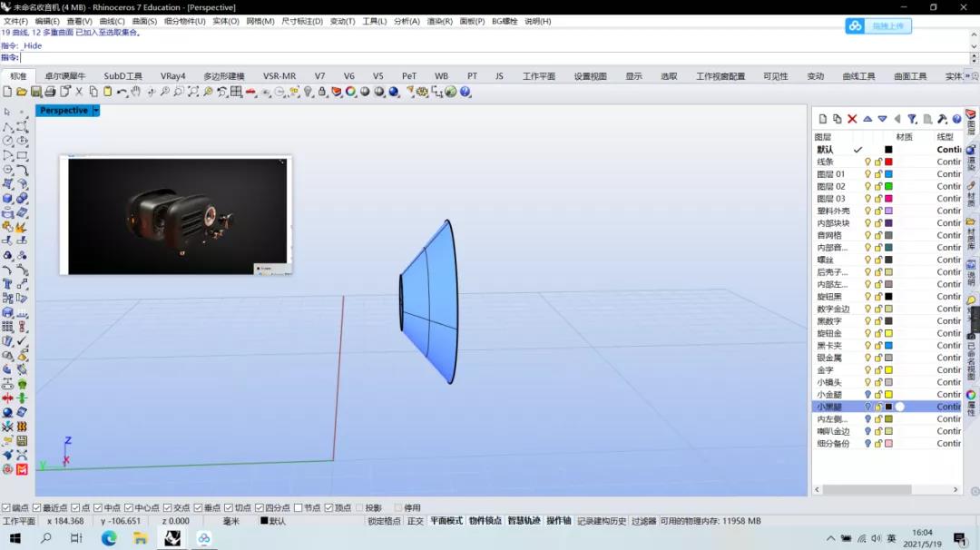Move layer up with the triangle icon
Image resolution: width=980 pixels, height=550 pixels.
coord(867,119)
